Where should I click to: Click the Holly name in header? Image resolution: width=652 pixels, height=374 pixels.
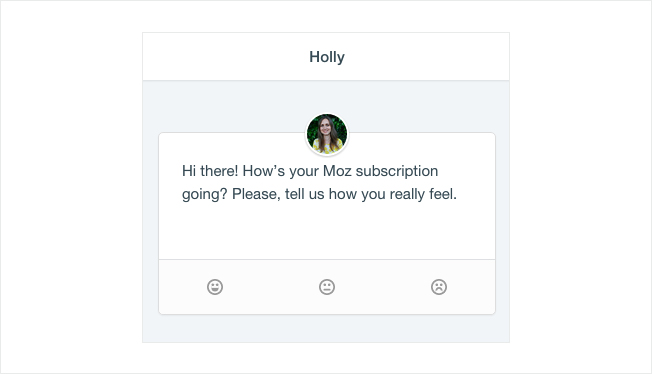327,57
